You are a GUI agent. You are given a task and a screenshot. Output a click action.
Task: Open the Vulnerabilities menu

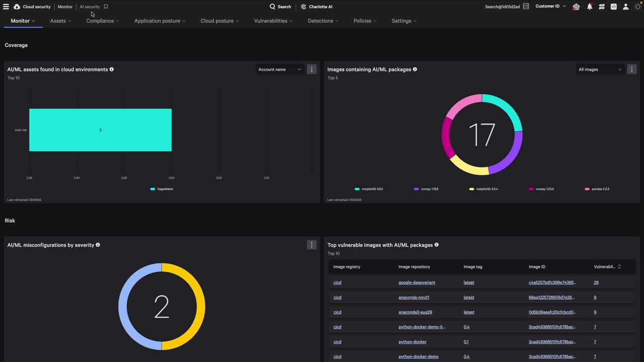(x=273, y=21)
